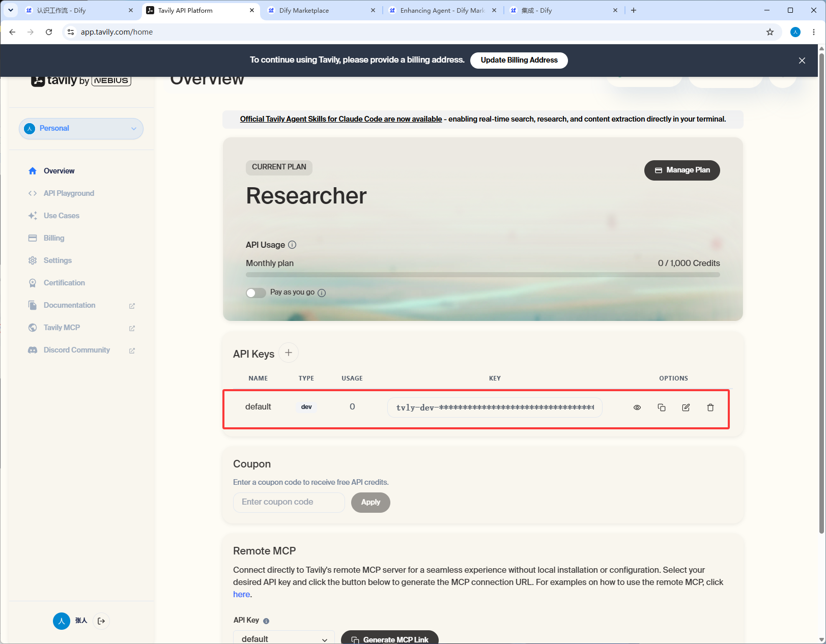Bookmark this page with star icon

[770, 32]
